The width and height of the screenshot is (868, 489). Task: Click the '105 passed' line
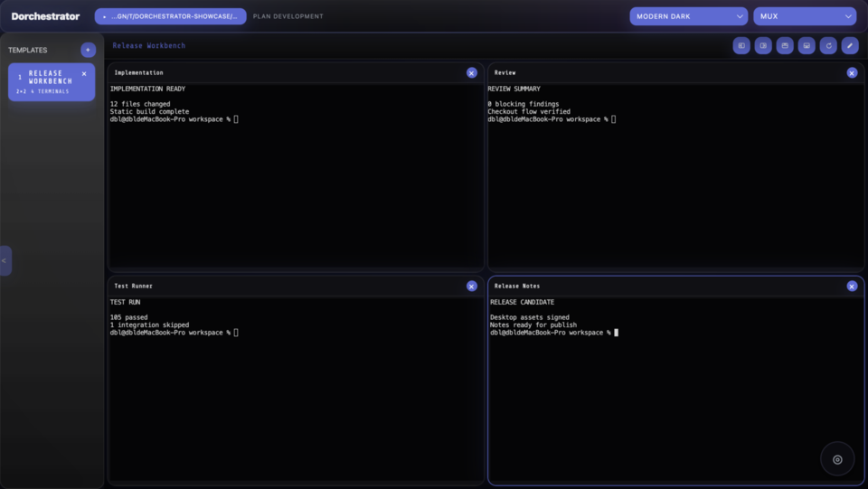129,317
